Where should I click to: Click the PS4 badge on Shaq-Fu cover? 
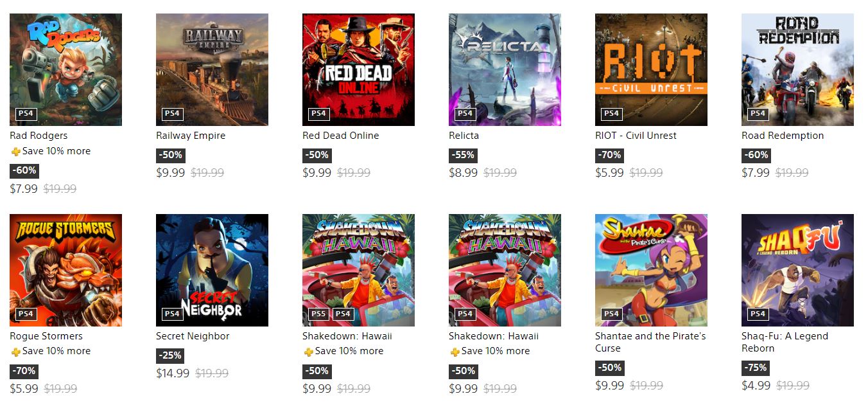[758, 314]
